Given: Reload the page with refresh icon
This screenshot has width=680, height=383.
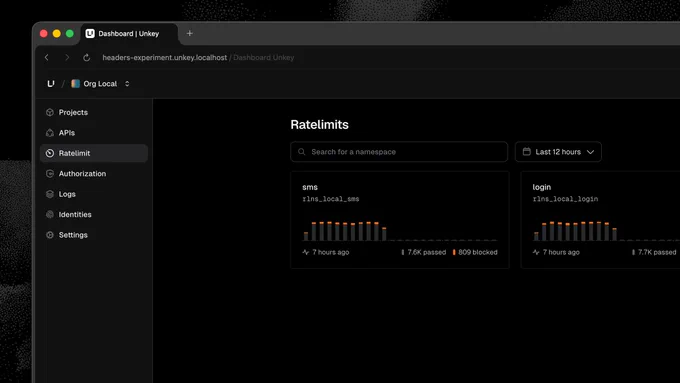Looking at the screenshot, I should click(86, 57).
